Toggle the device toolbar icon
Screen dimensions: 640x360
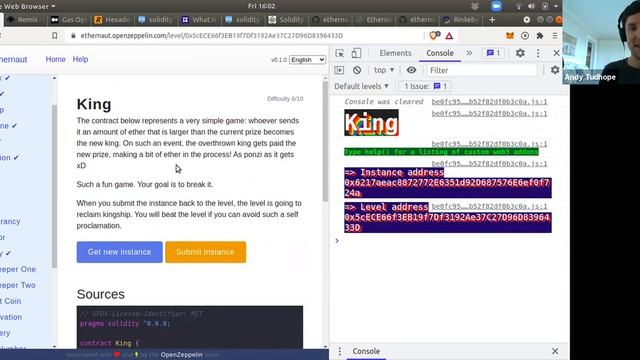(x=356, y=53)
